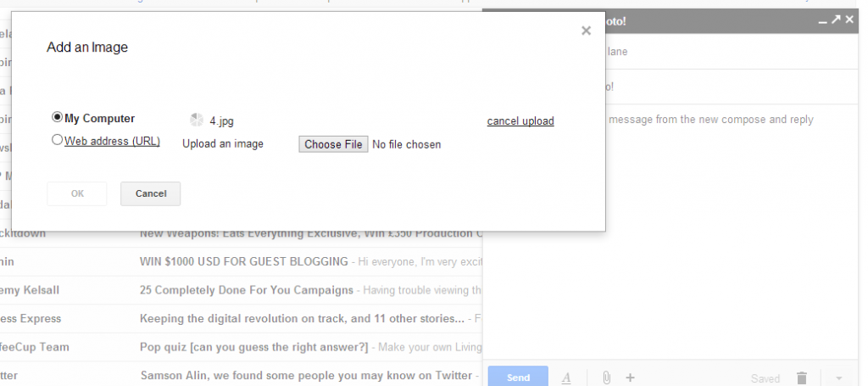Screen dimensions: 868x386
Task: Click the cancel upload link
Action: (520, 120)
